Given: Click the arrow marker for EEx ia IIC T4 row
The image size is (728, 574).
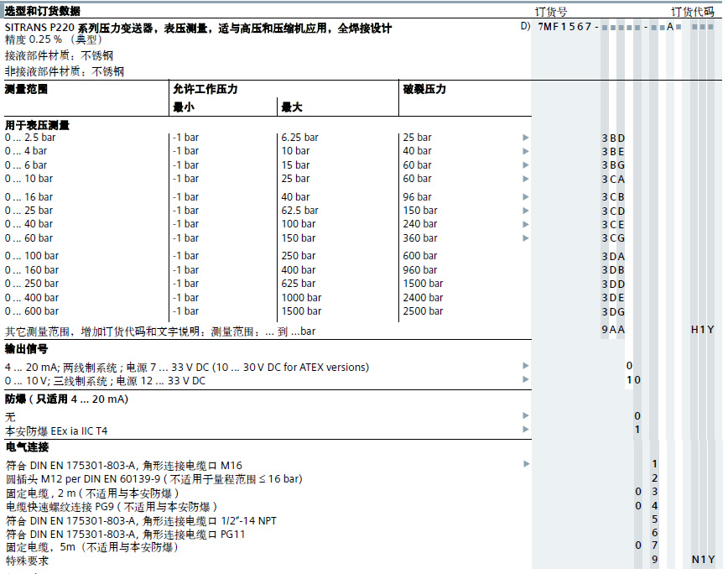Looking at the screenshot, I should click(526, 429).
